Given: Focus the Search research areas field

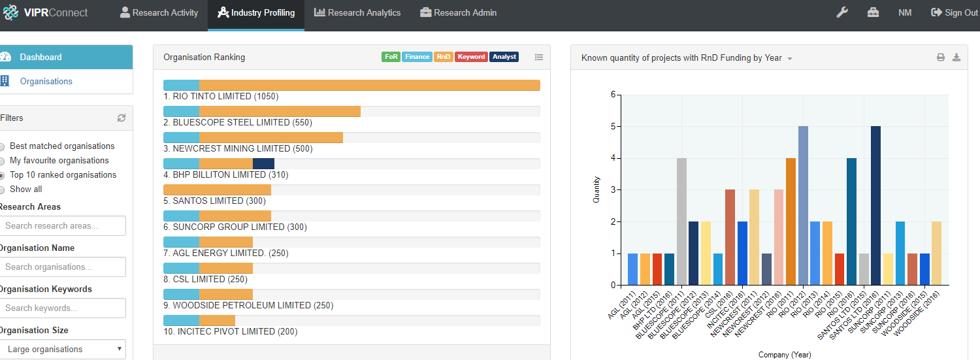Looking at the screenshot, I should point(63,226).
